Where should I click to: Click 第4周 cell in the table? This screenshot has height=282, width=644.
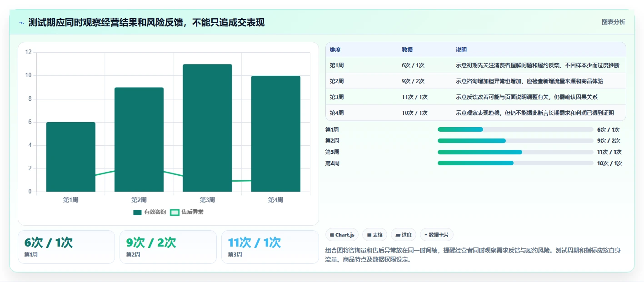click(x=337, y=113)
